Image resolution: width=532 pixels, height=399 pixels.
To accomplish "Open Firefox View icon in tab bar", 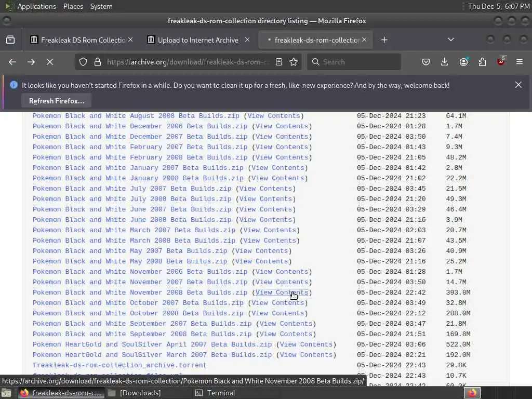I will coord(10,39).
